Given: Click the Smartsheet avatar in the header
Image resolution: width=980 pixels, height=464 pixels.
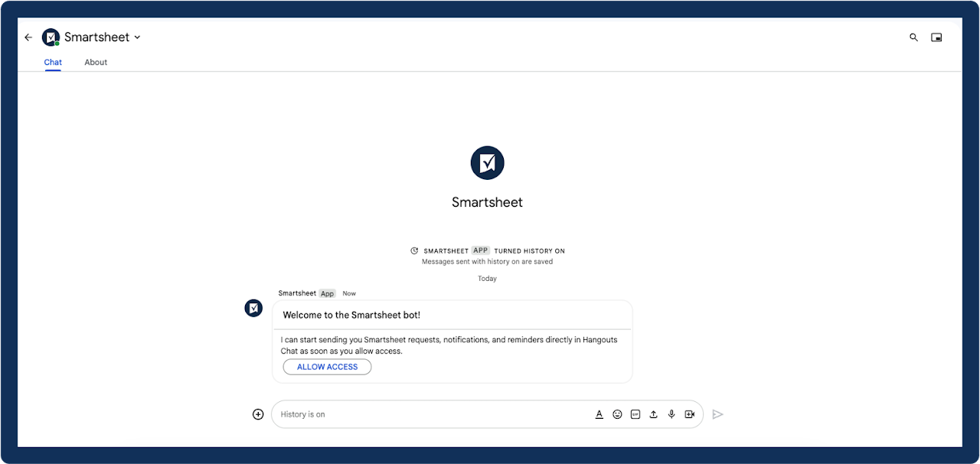Looking at the screenshot, I should pos(51,37).
